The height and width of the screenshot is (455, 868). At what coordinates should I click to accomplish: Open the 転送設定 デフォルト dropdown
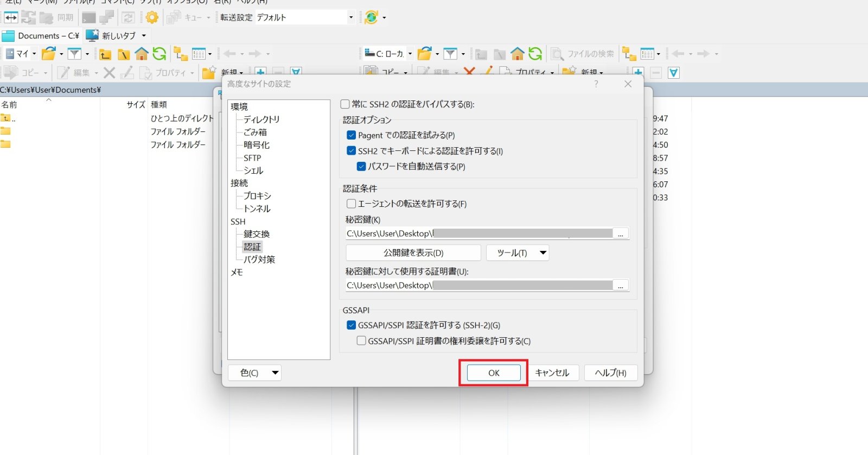(305, 17)
